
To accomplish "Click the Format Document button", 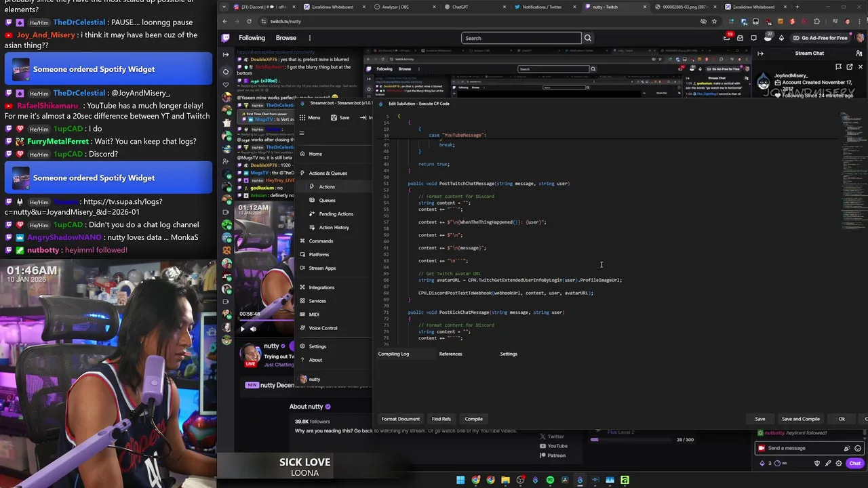I will tap(401, 419).
